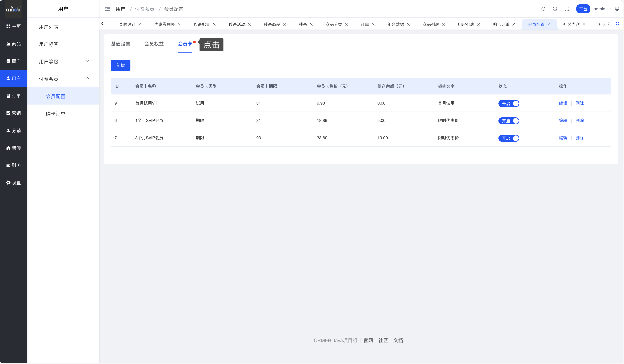Open the tab grid menu icon
624x364 pixels.
[x=617, y=24]
